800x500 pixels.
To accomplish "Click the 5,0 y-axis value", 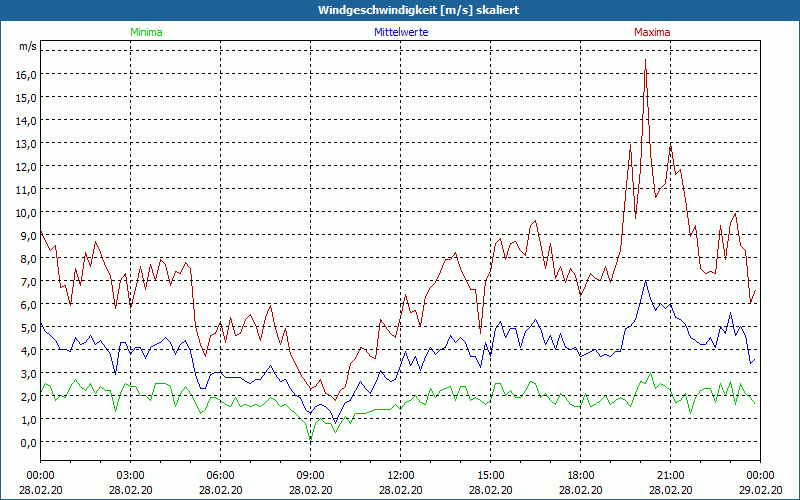I will click(x=26, y=327).
